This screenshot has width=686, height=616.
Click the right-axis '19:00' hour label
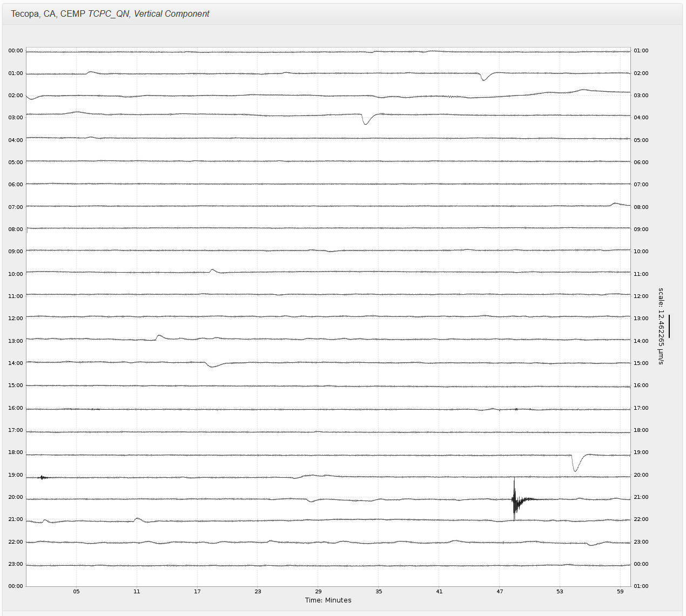[x=641, y=452]
